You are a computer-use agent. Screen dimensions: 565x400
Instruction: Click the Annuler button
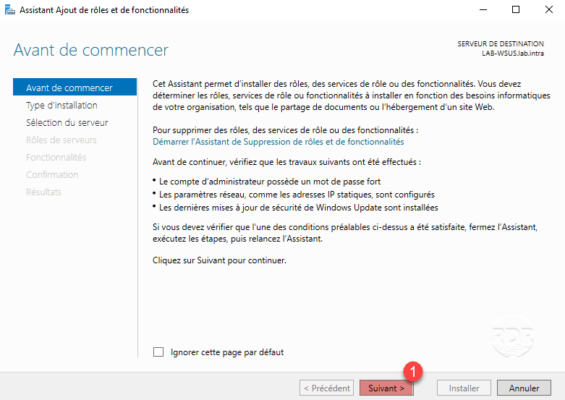point(524,388)
